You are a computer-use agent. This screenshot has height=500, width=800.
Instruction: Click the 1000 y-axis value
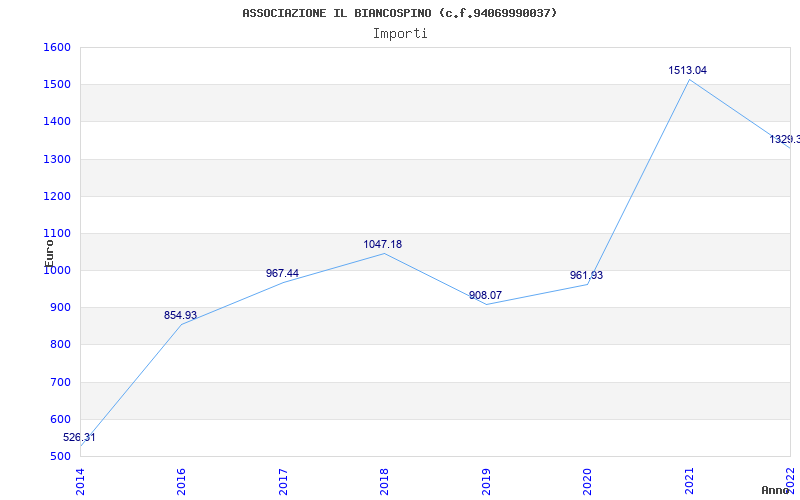(x=57, y=270)
